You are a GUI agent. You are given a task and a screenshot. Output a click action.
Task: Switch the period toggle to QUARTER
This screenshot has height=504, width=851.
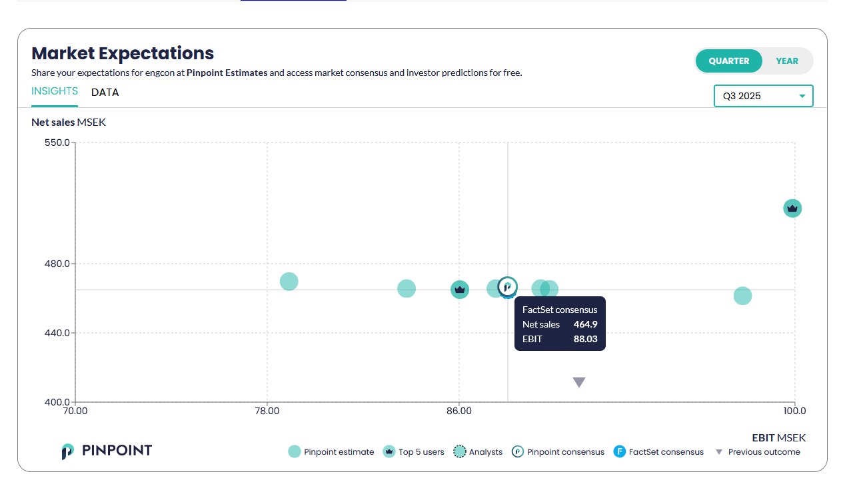[x=728, y=61]
